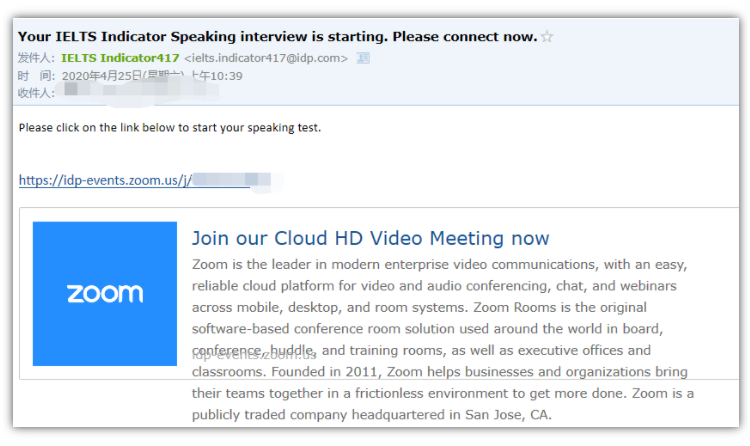Click the San Jose, CA closing line
The height and width of the screenshot is (446, 750).
372,414
